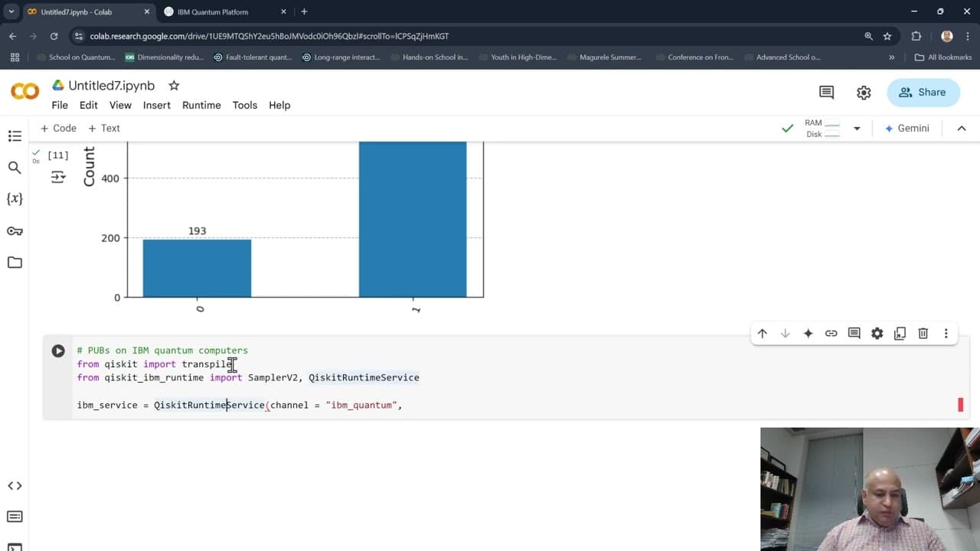Delete the current code cell
This screenshot has width=980, height=551.
(923, 333)
